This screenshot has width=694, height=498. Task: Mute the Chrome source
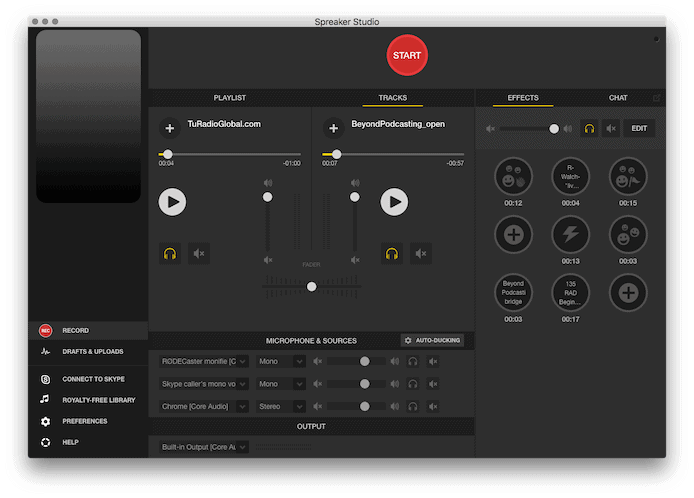[x=433, y=406]
